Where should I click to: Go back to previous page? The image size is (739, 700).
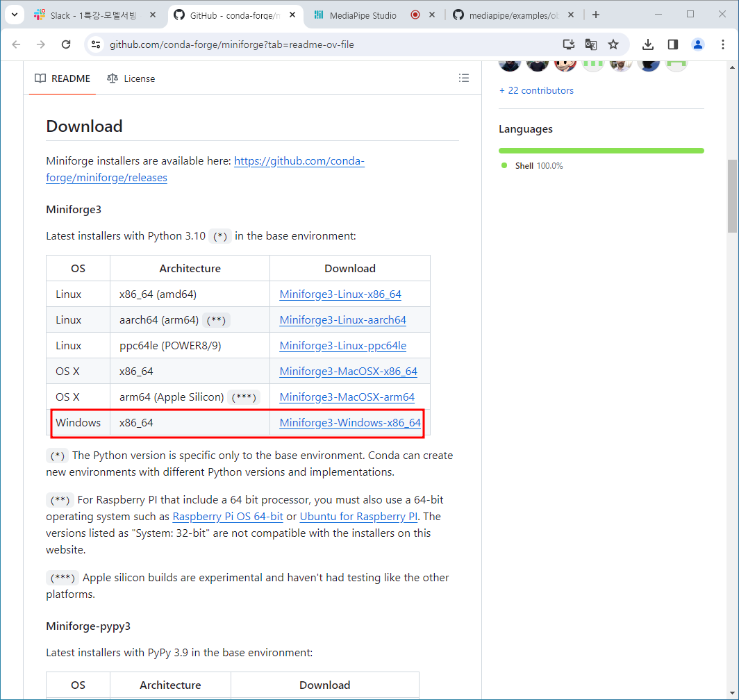[17, 44]
